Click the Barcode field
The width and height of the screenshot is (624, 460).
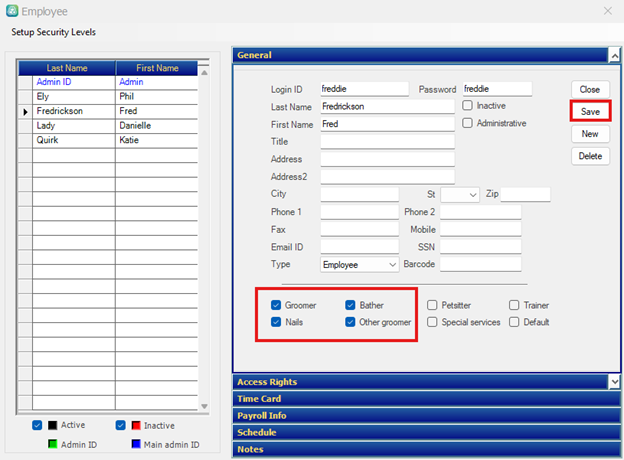[481, 264]
